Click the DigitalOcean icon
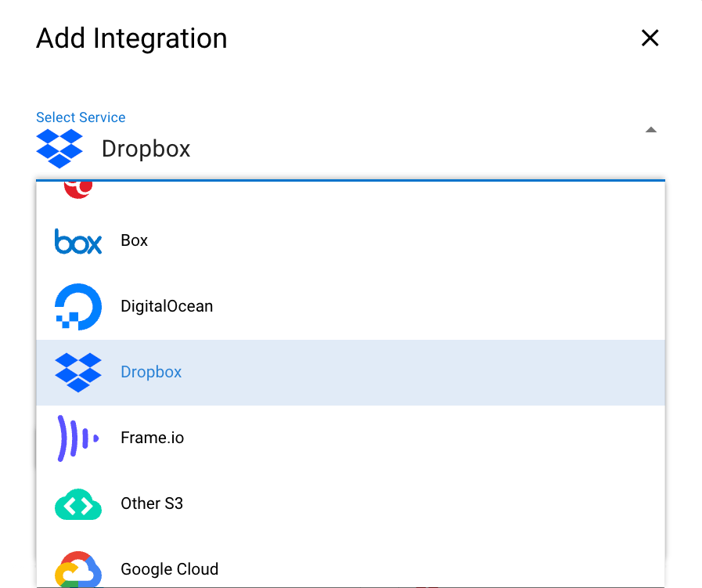This screenshot has width=702, height=588. point(77,306)
